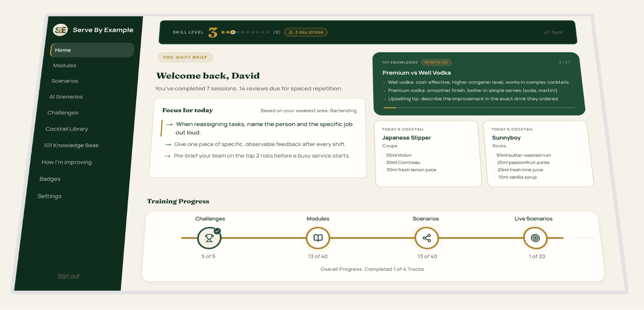
Task: Click the Training Progress track line
Action: point(372,238)
